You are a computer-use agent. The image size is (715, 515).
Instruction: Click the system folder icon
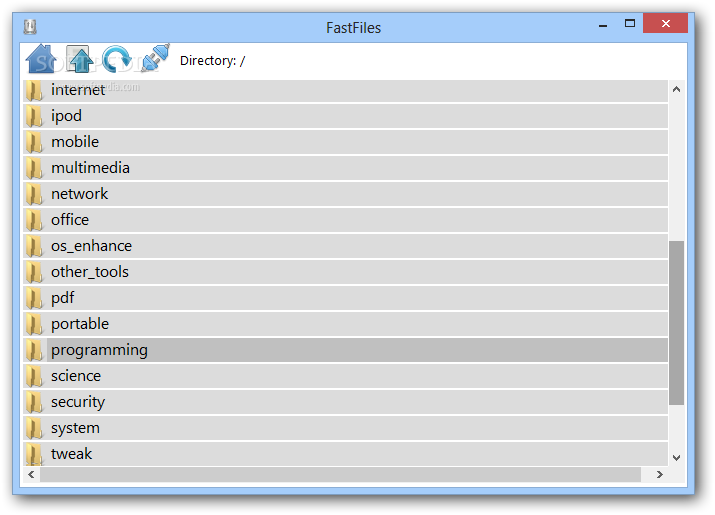[x=34, y=428]
